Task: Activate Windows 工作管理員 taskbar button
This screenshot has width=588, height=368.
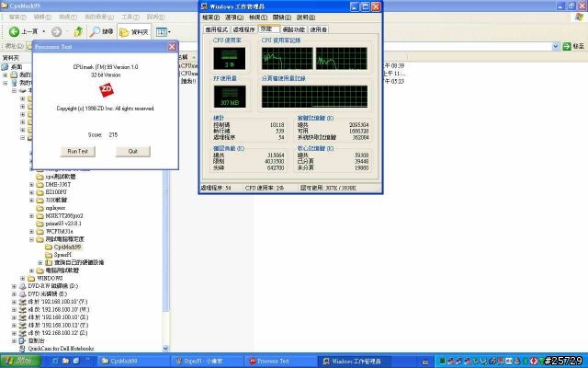Action: click(x=353, y=361)
